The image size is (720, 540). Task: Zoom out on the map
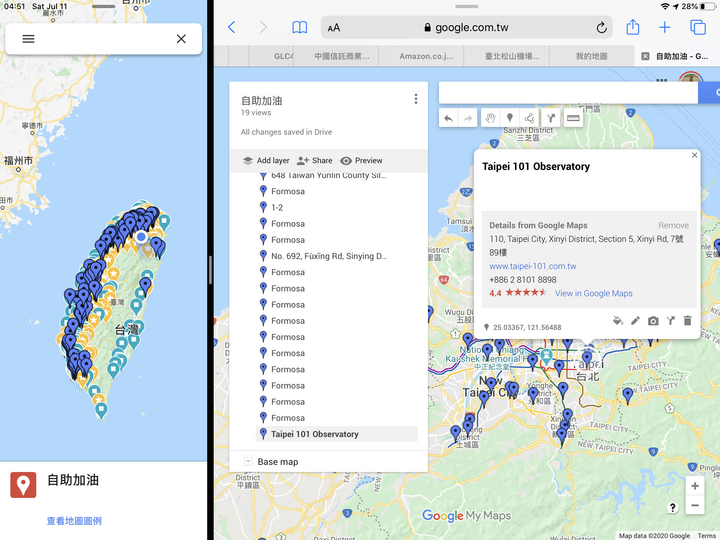[x=695, y=506]
